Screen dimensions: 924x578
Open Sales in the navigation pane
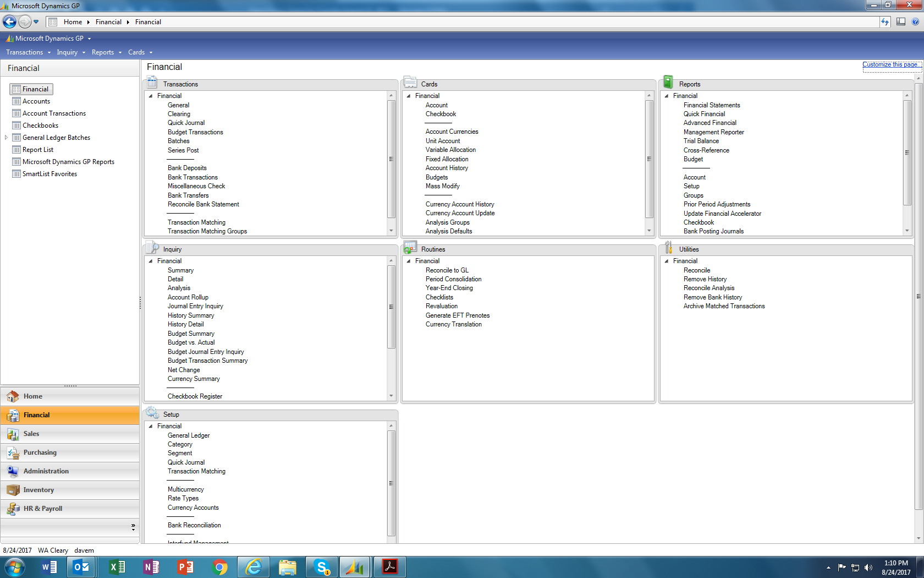[70, 434]
